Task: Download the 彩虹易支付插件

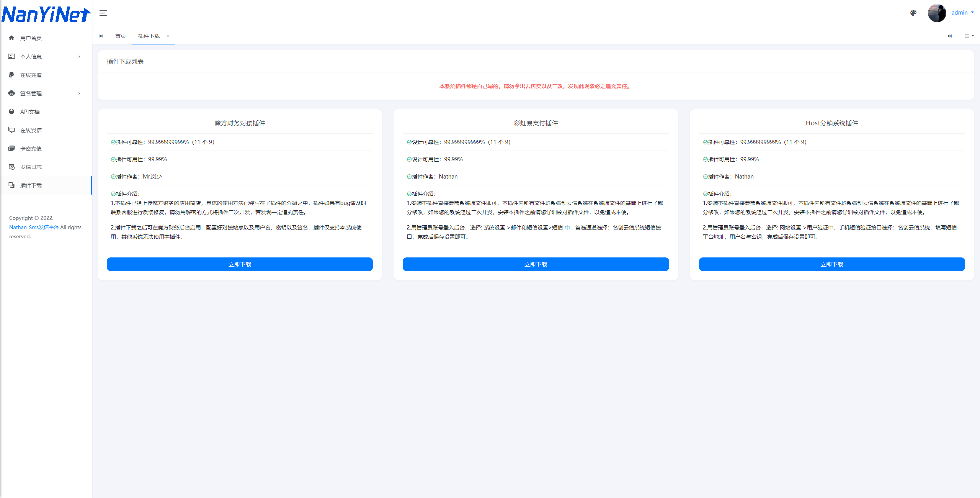Action: click(x=536, y=264)
